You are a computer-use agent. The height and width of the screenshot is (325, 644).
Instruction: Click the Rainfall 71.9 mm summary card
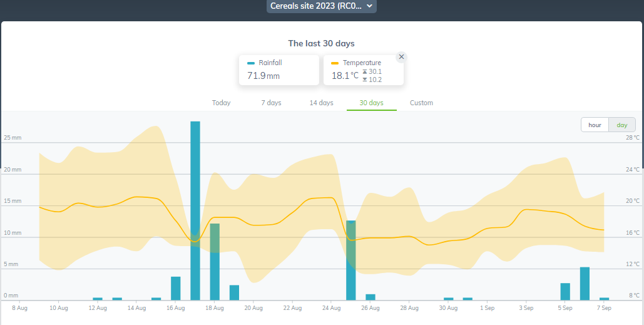279,70
